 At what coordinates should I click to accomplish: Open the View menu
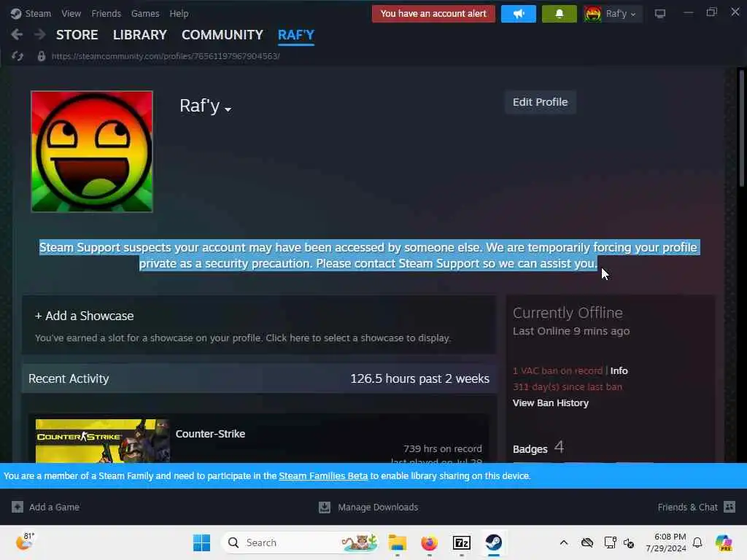(71, 14)
